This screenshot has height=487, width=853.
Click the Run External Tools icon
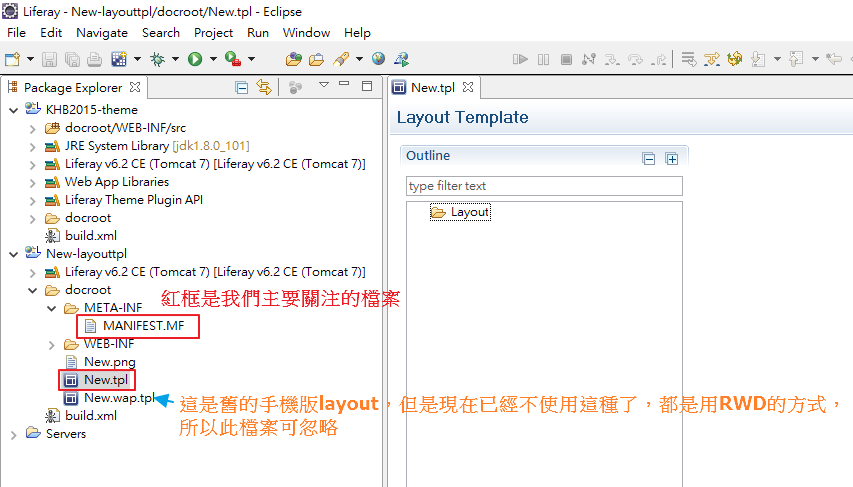(x=233, y=59)
